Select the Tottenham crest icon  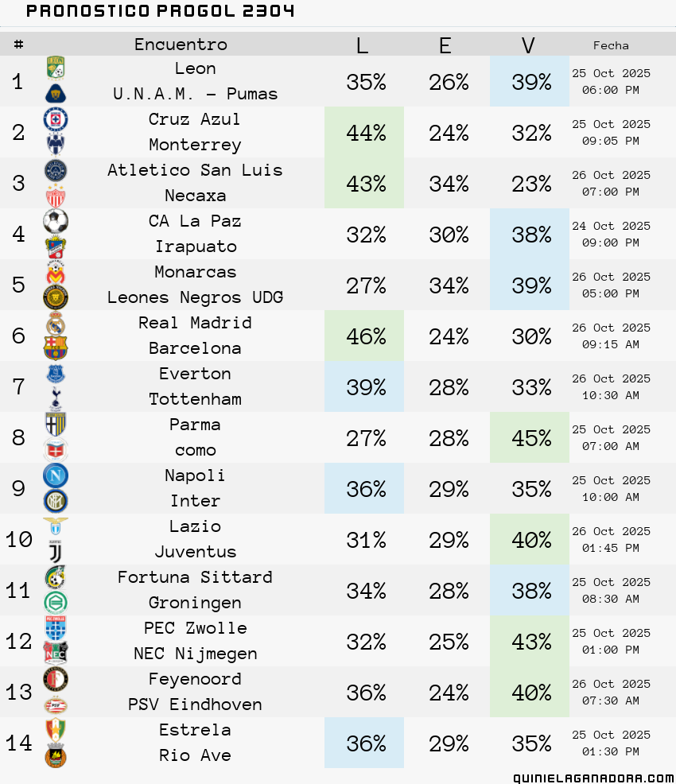[x=56, y=399]
